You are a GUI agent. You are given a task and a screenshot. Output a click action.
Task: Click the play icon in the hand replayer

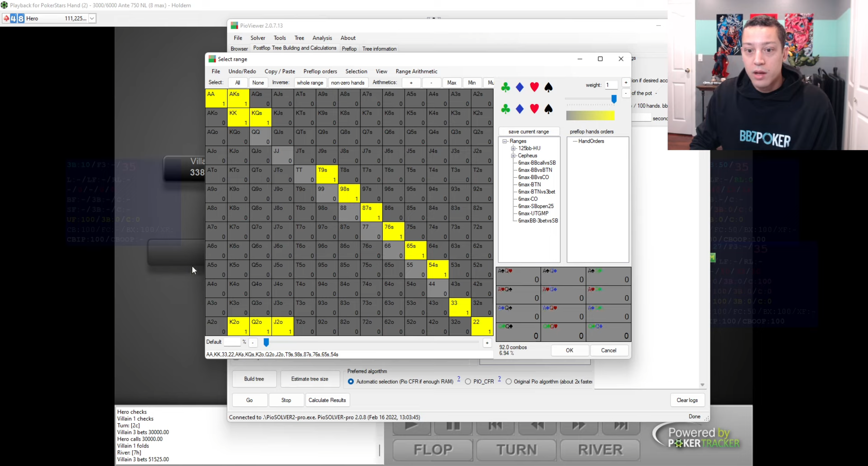(x=411, y=427)
